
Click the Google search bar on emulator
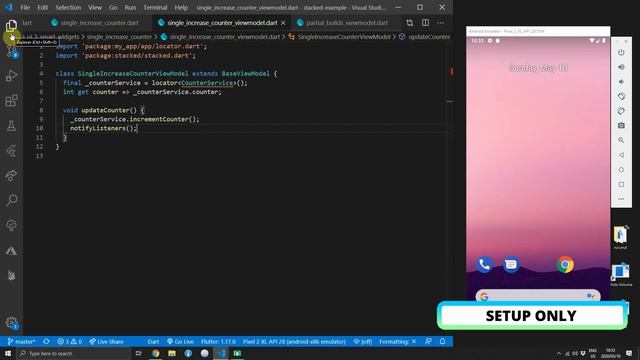coord(538,296)
